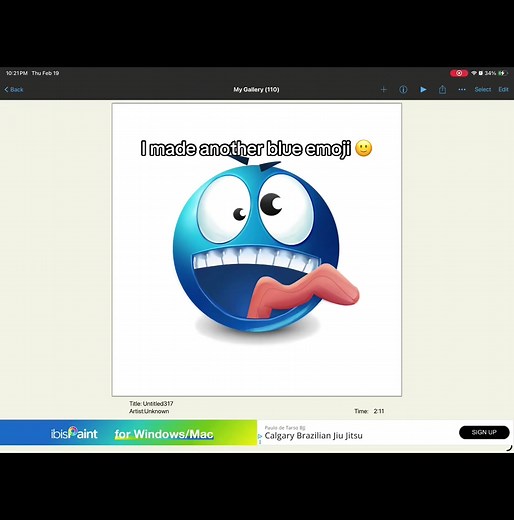Click the My Gallery (110) title

pyautogui.click(x=256, y=89)
